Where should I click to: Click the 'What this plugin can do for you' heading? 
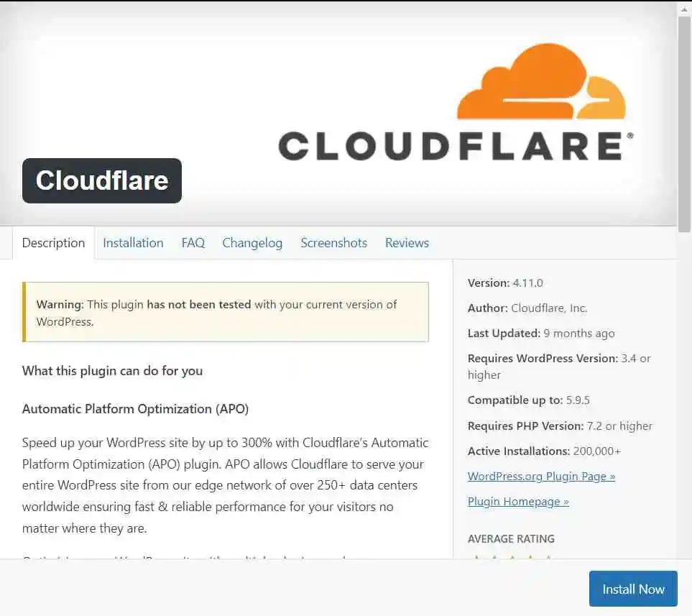[113, 371]
